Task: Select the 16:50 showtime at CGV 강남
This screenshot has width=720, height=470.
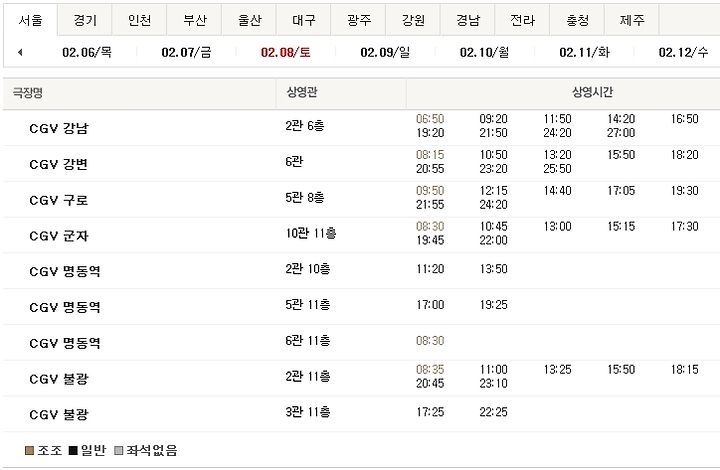Action: (685, 119)
